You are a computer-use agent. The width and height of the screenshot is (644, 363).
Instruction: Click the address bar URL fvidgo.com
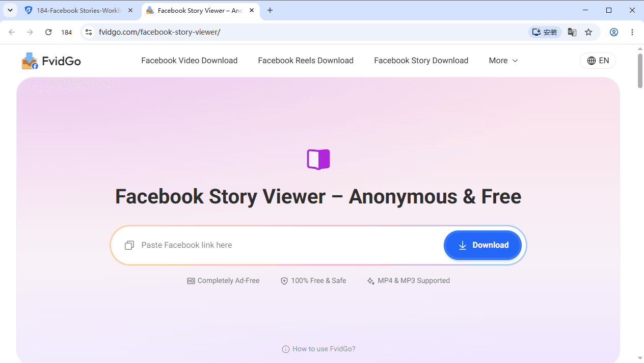coord(159,32)
